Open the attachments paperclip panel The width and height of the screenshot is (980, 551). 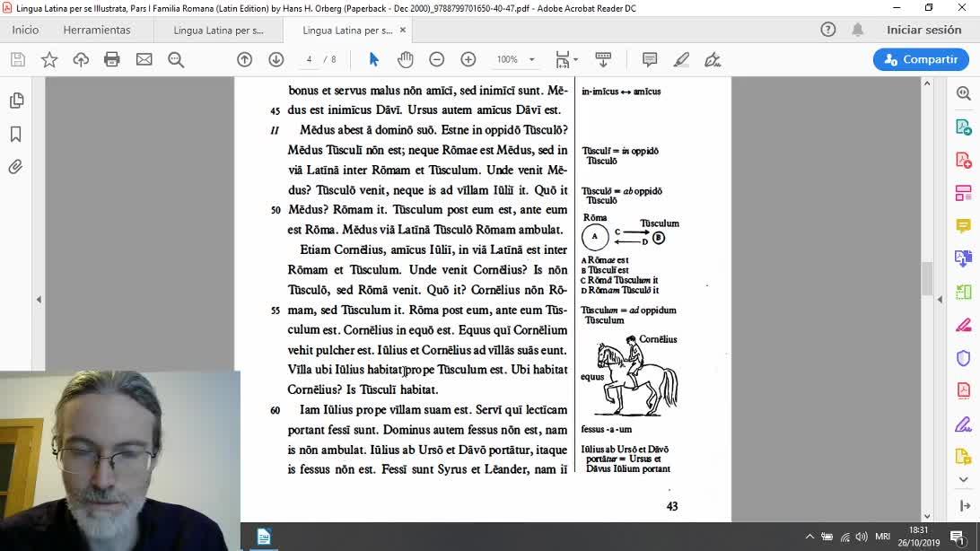pos(16,167)
